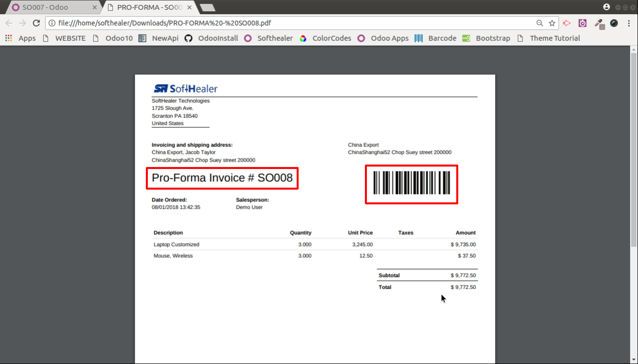This screenshot has height=364, width=638.
Task: Click the barcode image on the invoice
Action: [412, 183]
